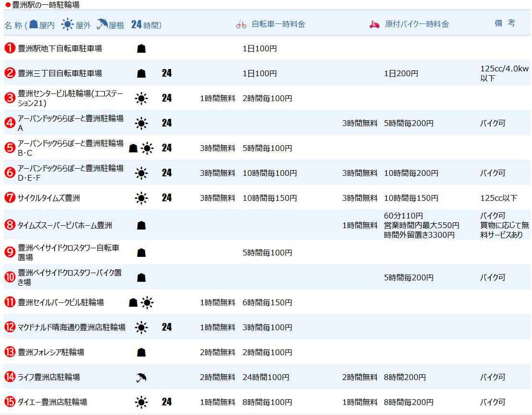The image size is (532, 415).
Task: Click the red number 8 marker
Action: [x=10, y=225]
